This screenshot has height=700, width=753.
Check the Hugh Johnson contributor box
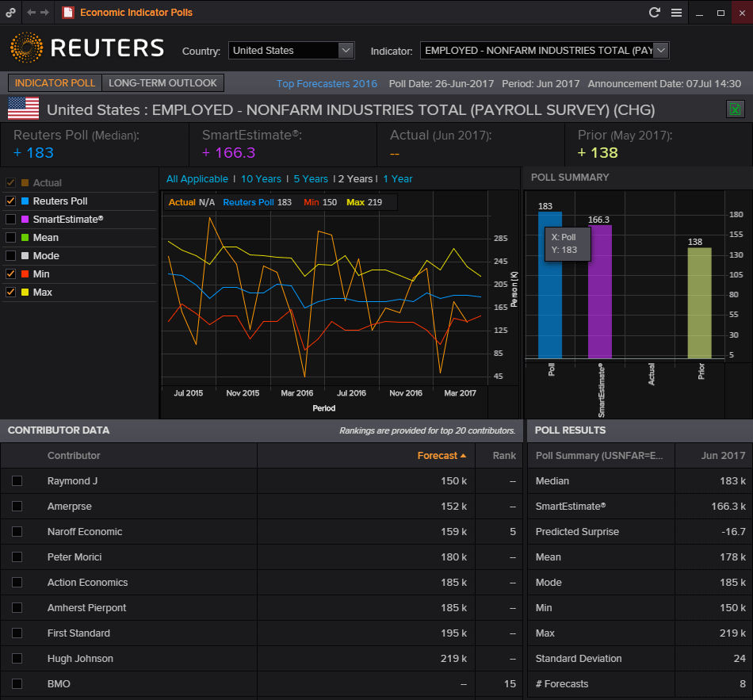coord(17,658)
